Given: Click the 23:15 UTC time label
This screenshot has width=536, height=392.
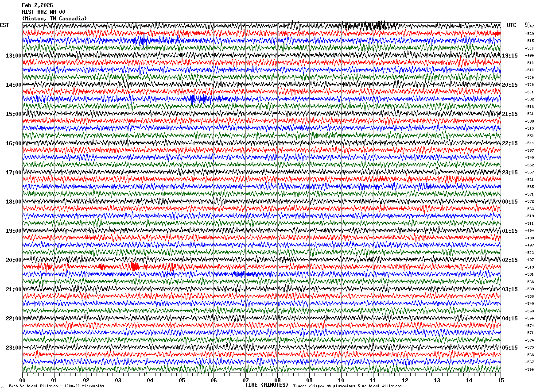Looking at the screenshot, I should point(510,173).
